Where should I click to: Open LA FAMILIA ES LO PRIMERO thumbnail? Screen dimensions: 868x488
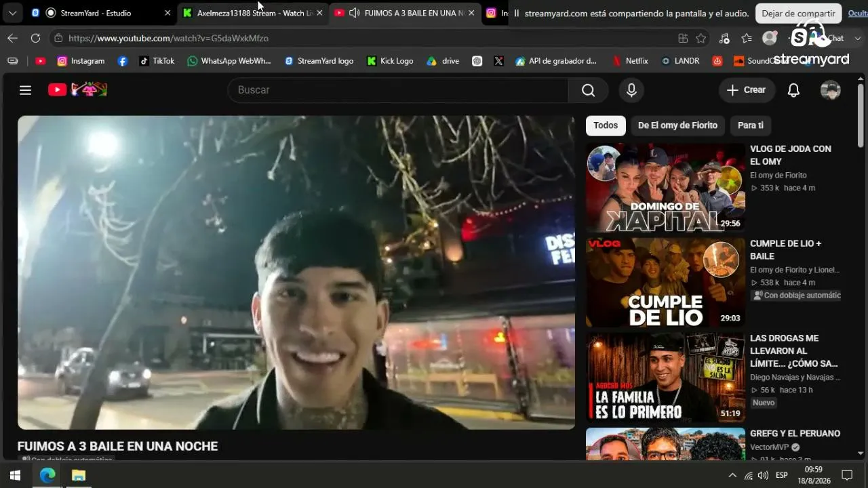[x=665, y=378]
